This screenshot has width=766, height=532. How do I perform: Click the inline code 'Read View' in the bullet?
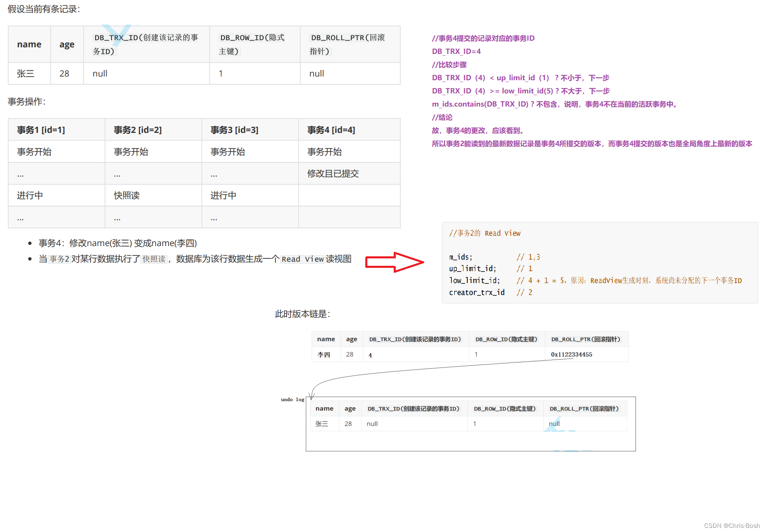point(303,259)
